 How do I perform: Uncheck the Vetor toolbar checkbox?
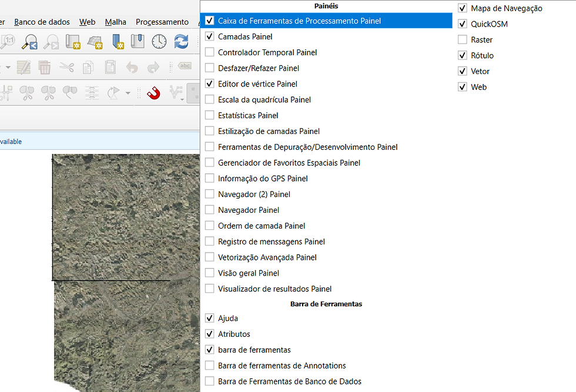tap(463, 71)
